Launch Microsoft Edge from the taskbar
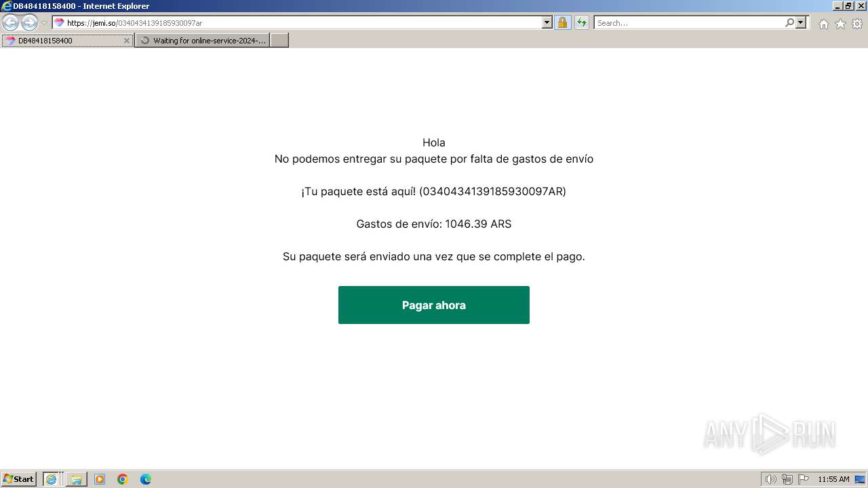Viewport: 868px width, 488px height. [146, 479]
